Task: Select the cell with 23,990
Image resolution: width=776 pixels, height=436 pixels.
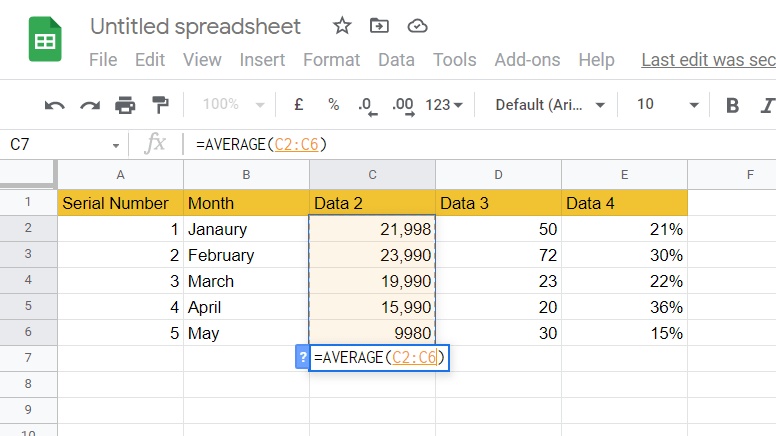Action: [x=372, y=255]
